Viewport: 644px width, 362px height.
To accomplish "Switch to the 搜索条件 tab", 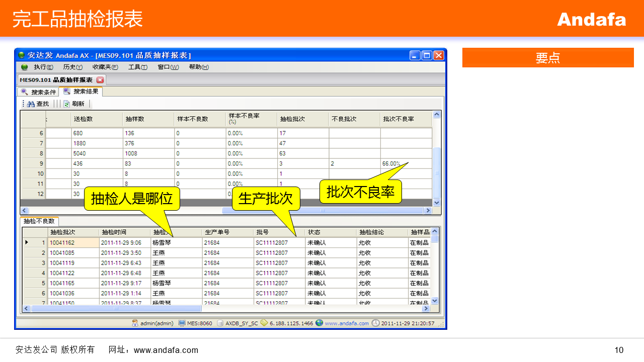I will click(x=39, y=92).
